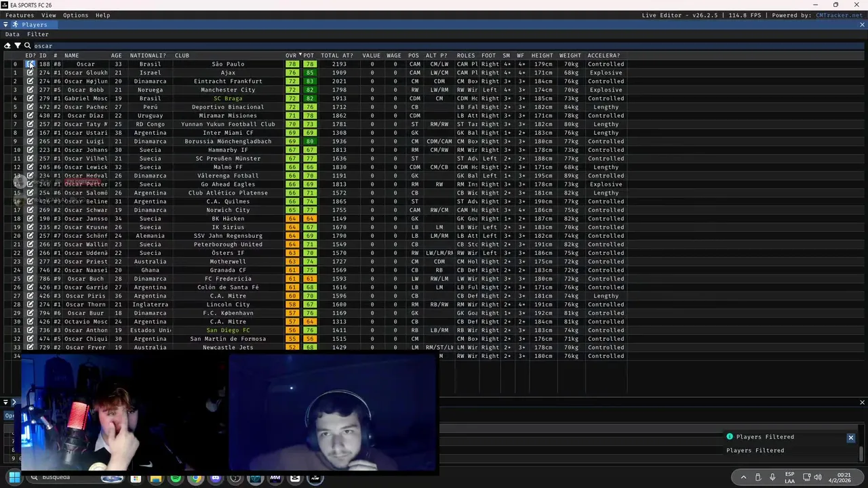Select the Players window tab title

[x=35, y=24]
